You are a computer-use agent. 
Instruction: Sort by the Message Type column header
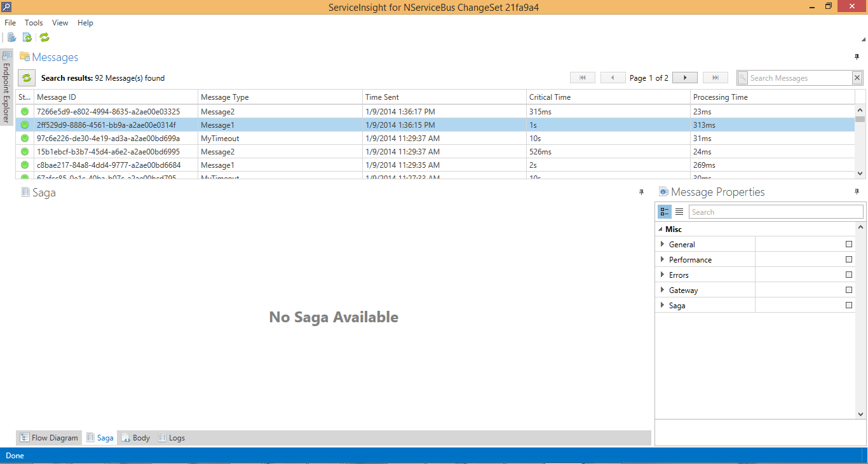point(280,97)
